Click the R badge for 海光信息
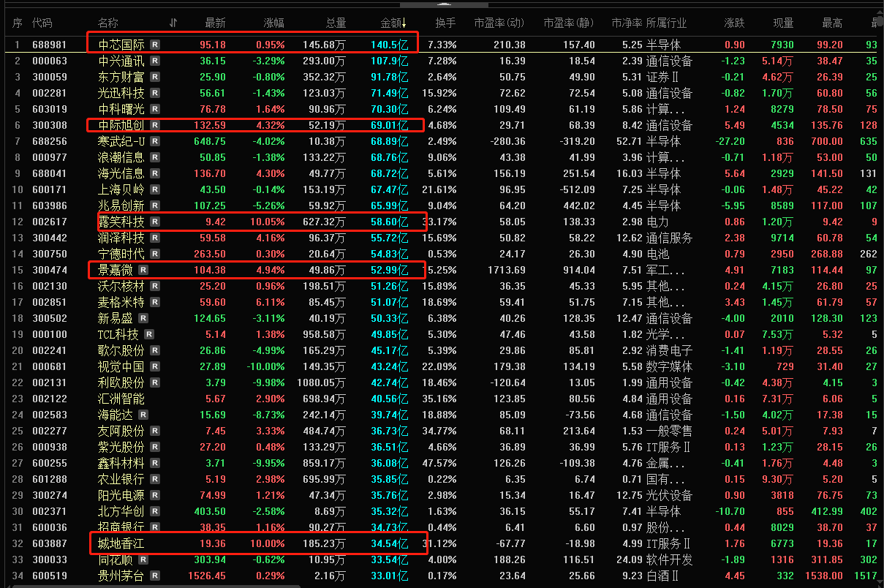Viewport: 884px width, 588px height. coord(155,173)
